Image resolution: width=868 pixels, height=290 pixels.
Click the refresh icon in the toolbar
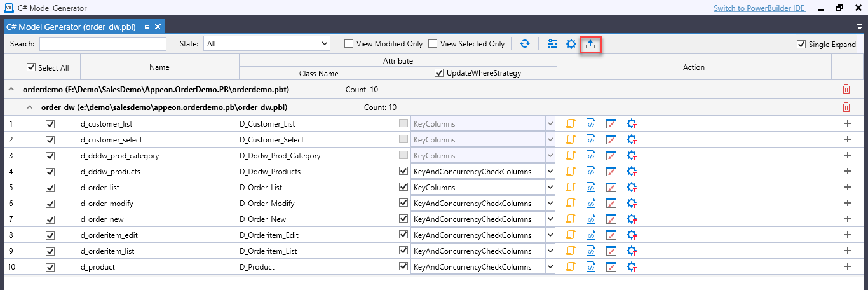click(x=524, y=44)
